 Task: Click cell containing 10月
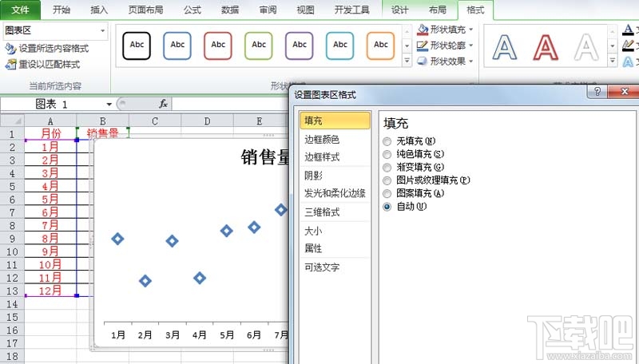click(x=50, y=265)
